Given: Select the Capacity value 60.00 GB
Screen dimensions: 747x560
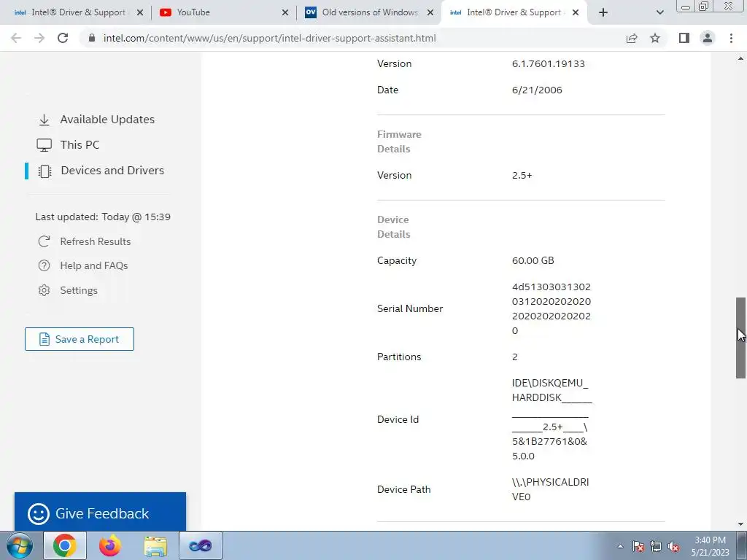Looking at the screenshot, I should (x=533, y=260).
